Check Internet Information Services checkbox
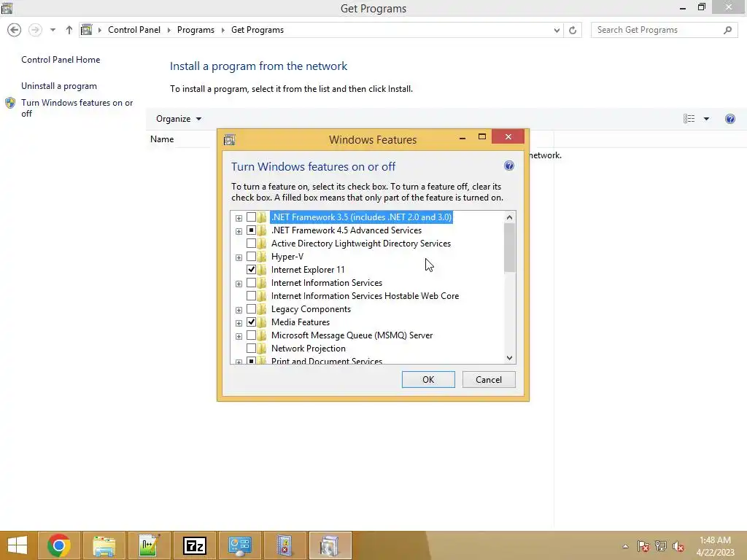Screen dimensions: 747x560 coord(251,283)
